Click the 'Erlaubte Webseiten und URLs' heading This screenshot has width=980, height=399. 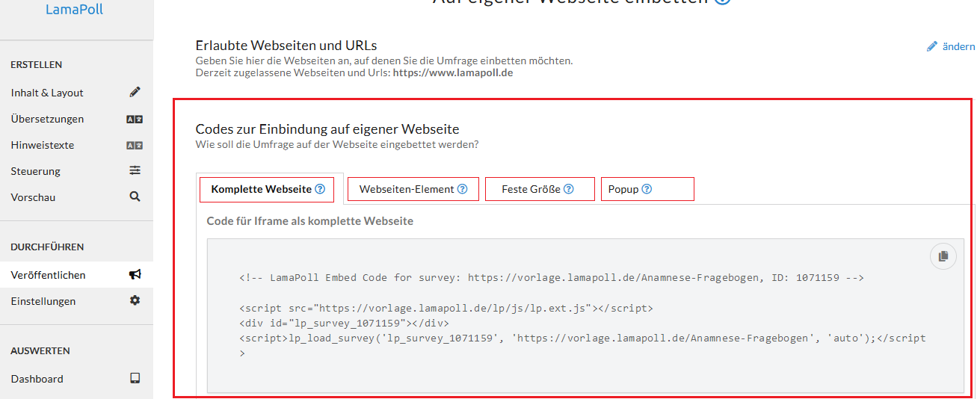[286, 46]
